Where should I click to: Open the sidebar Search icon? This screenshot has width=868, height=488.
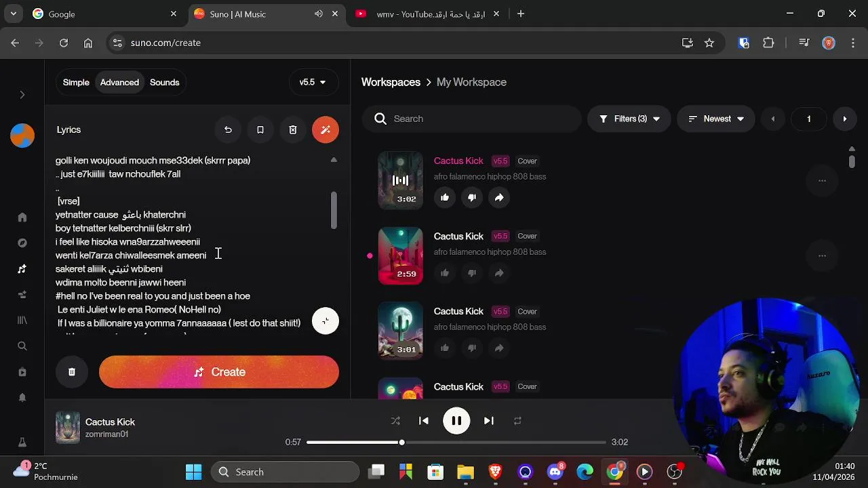[x=22, y=346]
